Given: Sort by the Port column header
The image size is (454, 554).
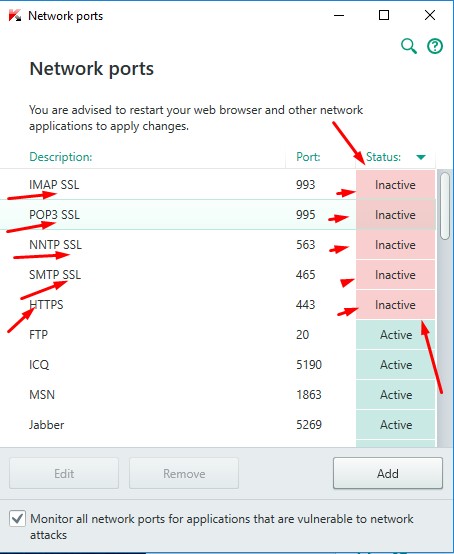Looking at the screenshot, I should coord(308,157).
